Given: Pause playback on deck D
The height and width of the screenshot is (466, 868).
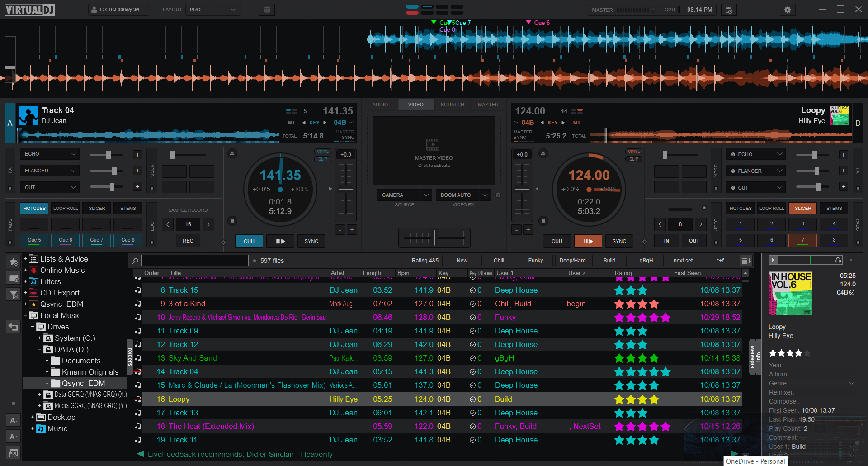Looking at the screenshot, I should pos(588,241).
